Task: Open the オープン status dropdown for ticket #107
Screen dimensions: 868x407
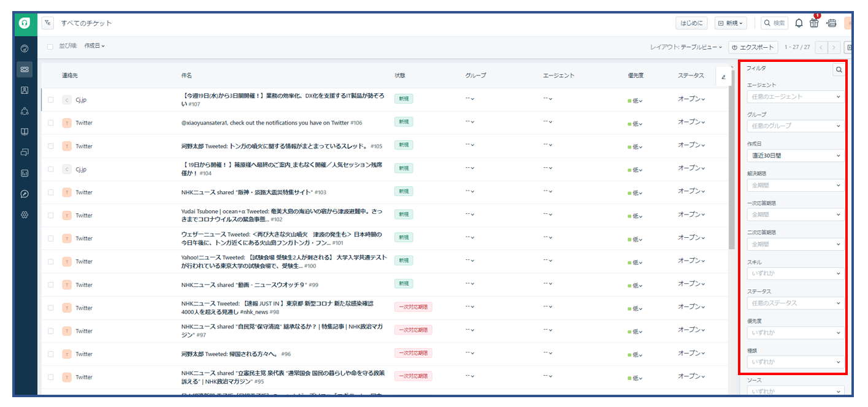Action: [691, 99]
